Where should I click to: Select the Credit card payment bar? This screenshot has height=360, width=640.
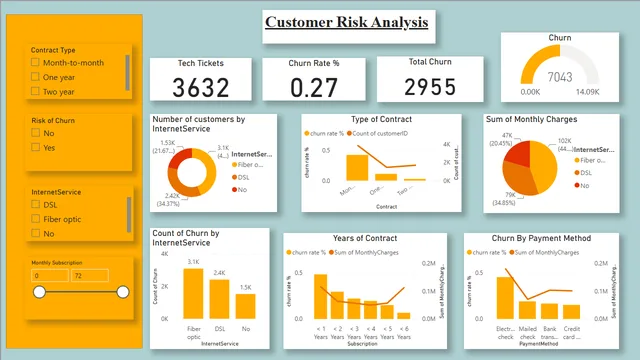pos(571,312)
